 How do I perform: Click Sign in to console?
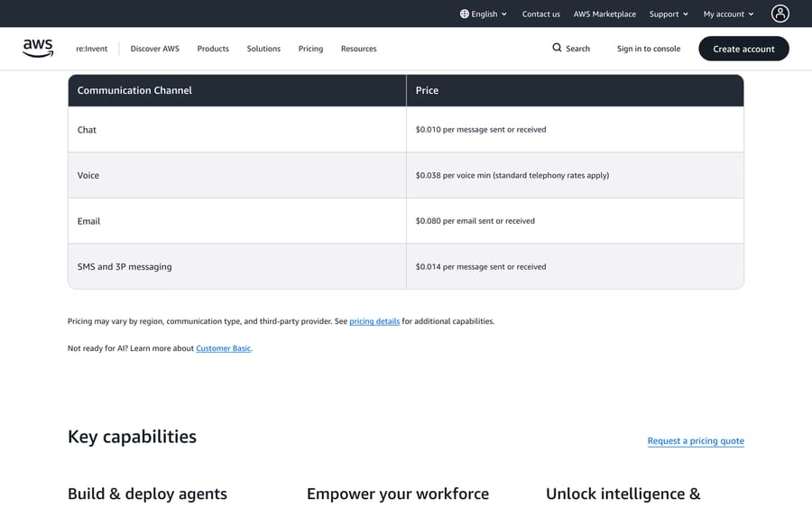coord(649,49)
